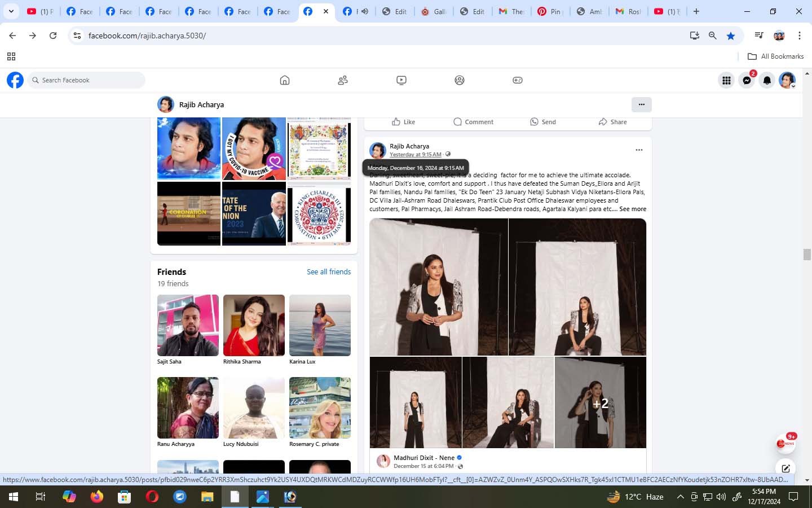Open Opera from the taskbar
The width and height of the screenshot is (812, 508).
(x=152, y=497)
